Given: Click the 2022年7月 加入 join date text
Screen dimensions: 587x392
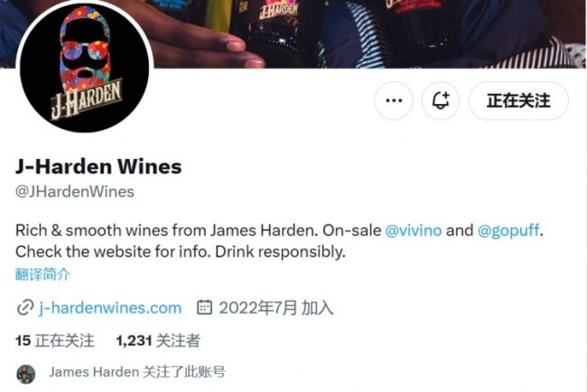Looking at the screenshot, I should pyautogui.click(x=276, y=308).
